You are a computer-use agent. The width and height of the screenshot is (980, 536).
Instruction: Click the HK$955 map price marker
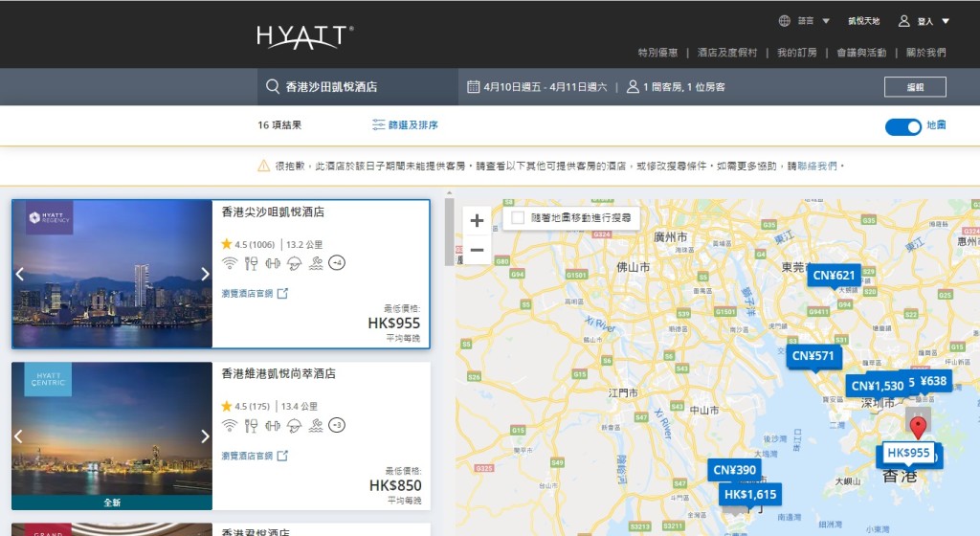pos(908,453)
